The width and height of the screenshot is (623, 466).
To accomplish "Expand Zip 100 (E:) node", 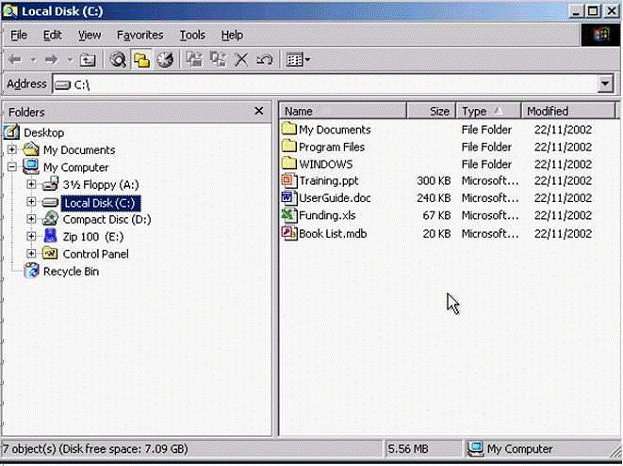I will pyautogui.click(x=31, y=236).
